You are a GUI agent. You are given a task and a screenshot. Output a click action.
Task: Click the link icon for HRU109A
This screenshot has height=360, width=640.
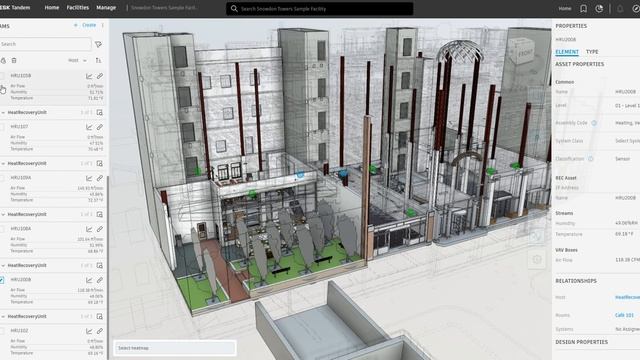tap(100, 178)
